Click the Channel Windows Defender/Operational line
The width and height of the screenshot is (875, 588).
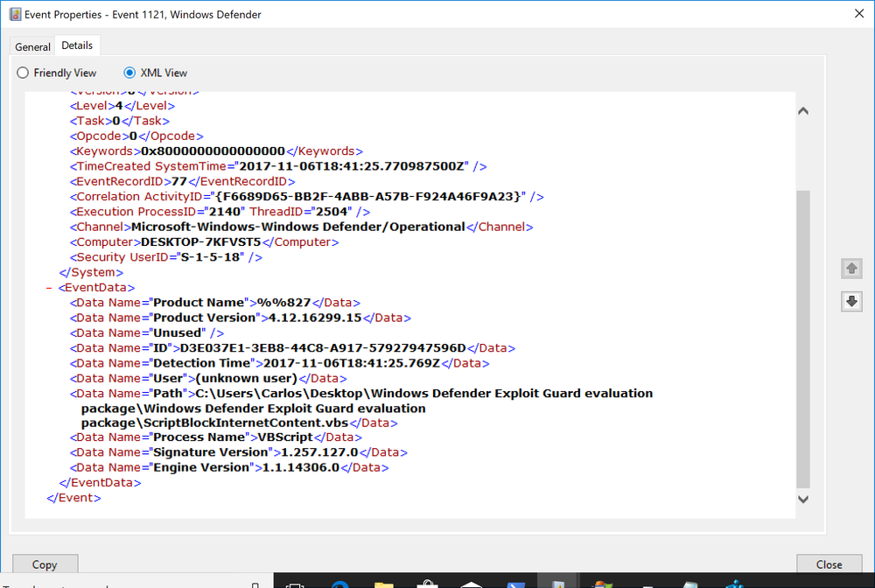[301, 227]
